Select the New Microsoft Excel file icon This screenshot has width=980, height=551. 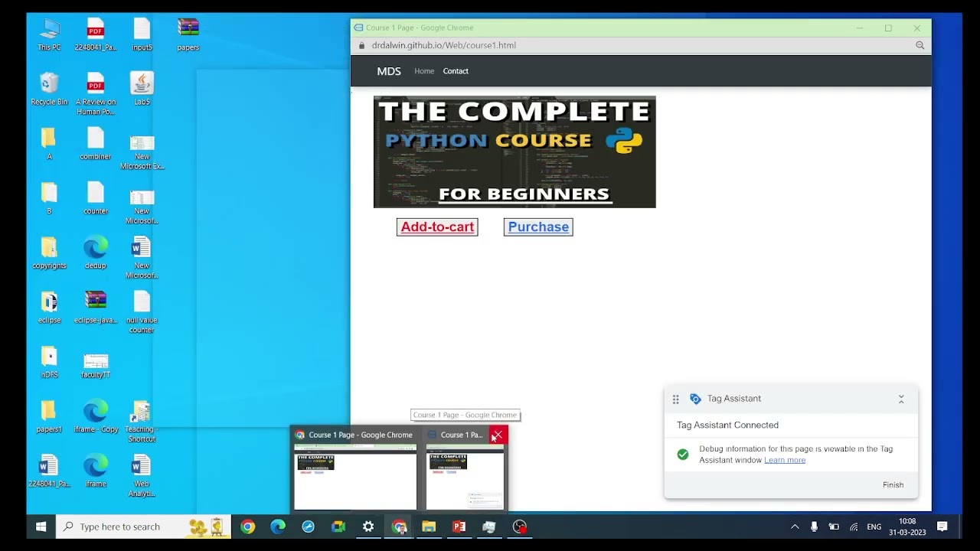pyautogui.click(x=142, y=153)
